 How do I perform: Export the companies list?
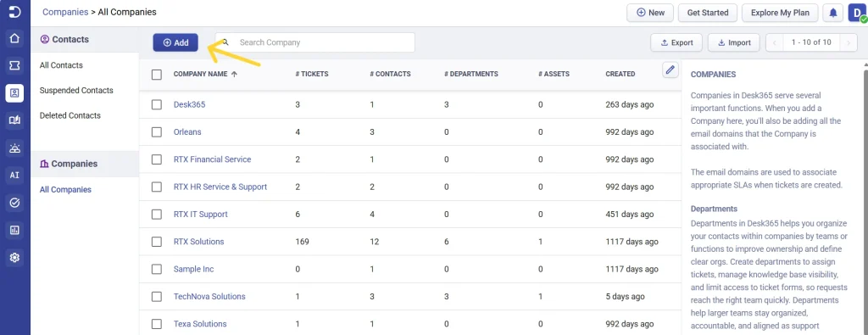pyautogui.click(x=676, y=42)
